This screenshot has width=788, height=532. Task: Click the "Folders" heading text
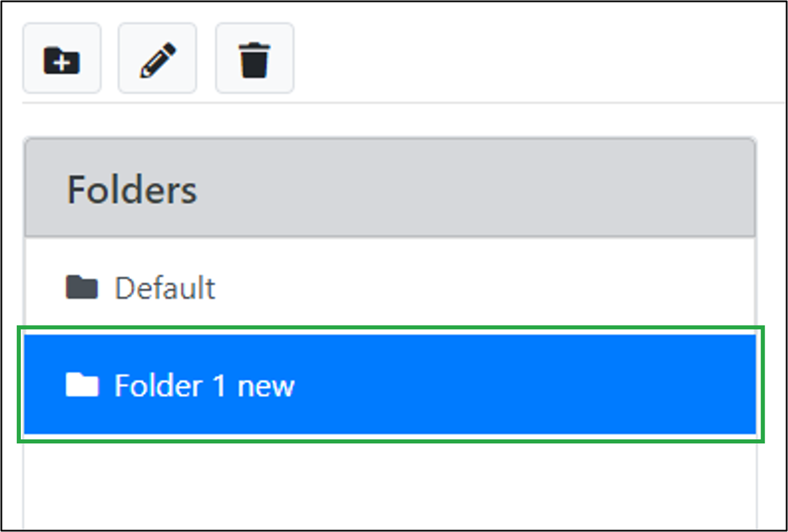(x=132, y=190)
